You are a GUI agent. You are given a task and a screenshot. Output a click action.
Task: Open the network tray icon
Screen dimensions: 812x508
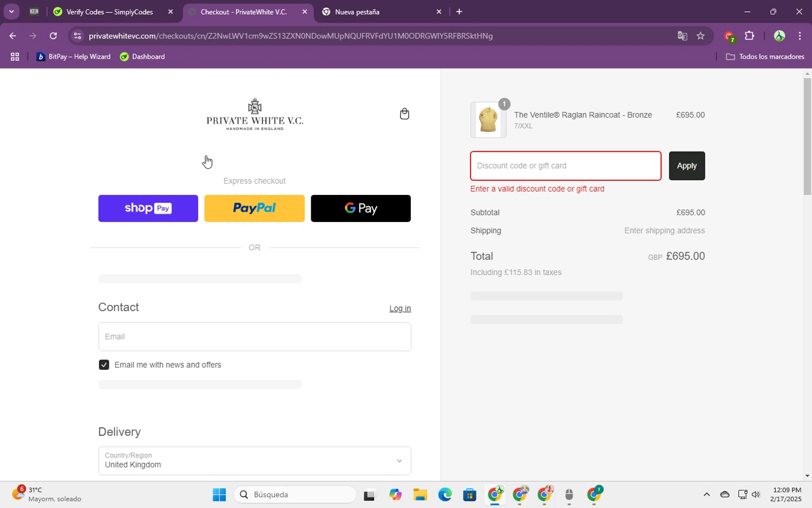743,494
